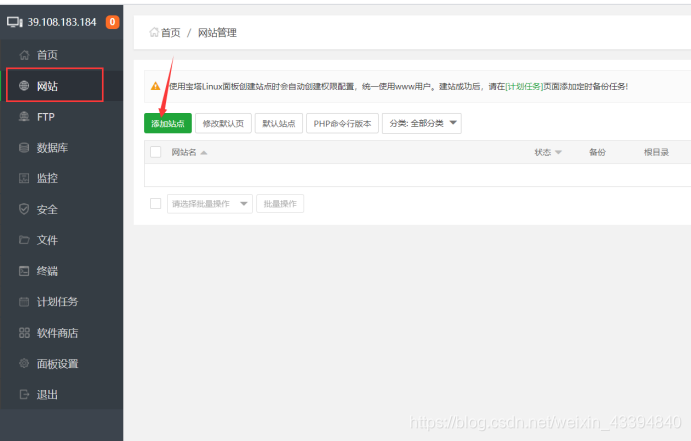691x441 pixels.
Task: Open 监控 menu item
Action: pyautogui.click(x=62, y=178)
